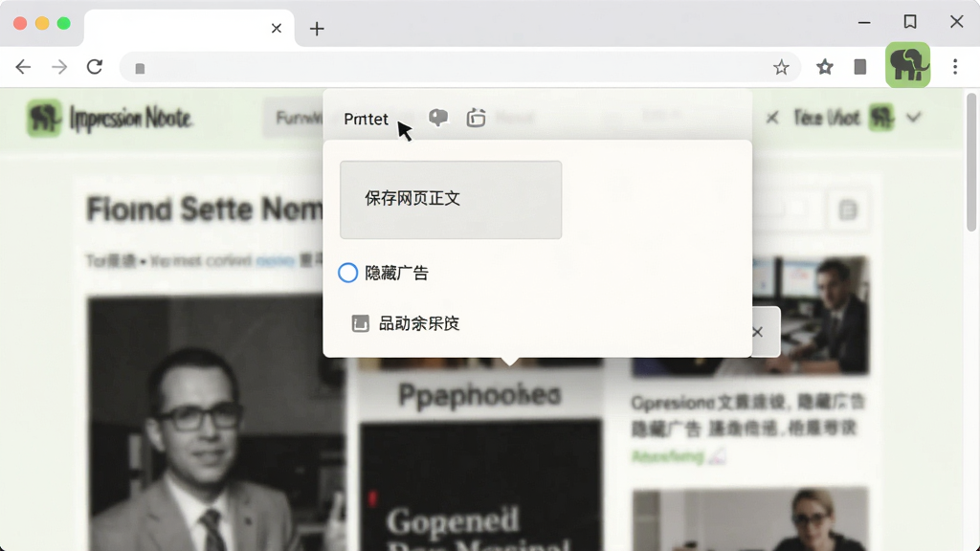The width and height of the screenshot is (980, 551).
Task: Close the current browser tab
Action: (x=277, y=29)
